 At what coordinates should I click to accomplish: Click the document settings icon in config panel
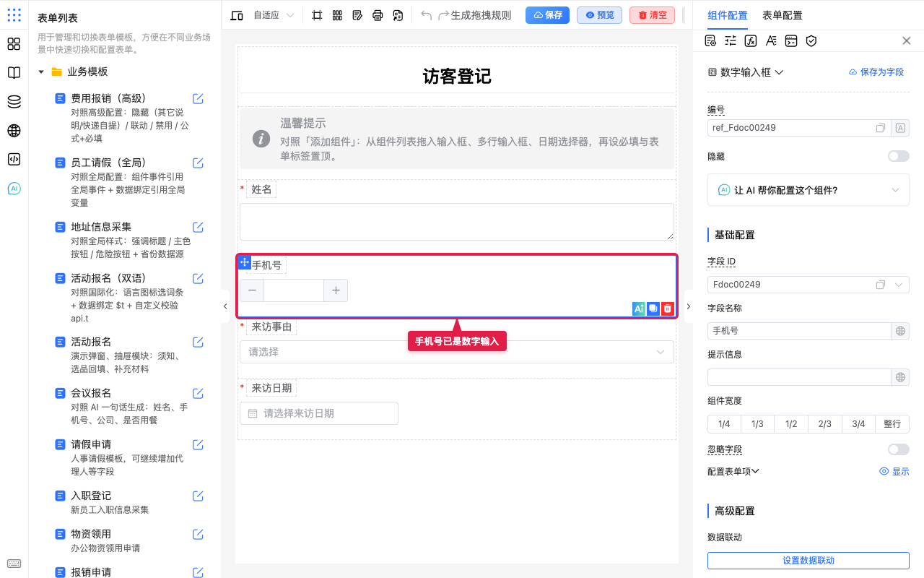pos(710,40)
